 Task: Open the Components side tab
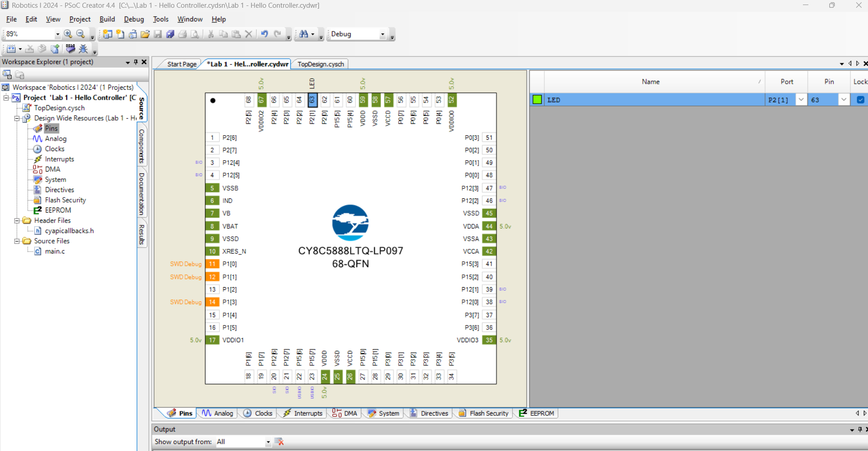pos(142,146)
